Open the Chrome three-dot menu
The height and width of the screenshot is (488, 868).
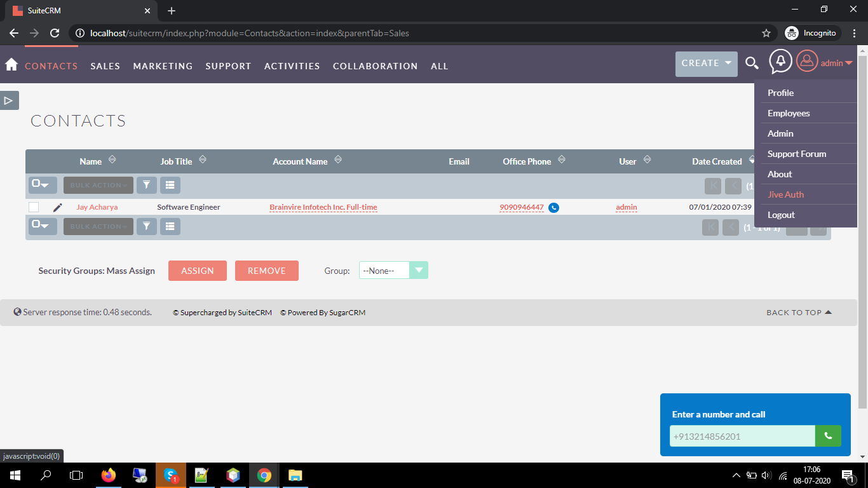(855, 33)
